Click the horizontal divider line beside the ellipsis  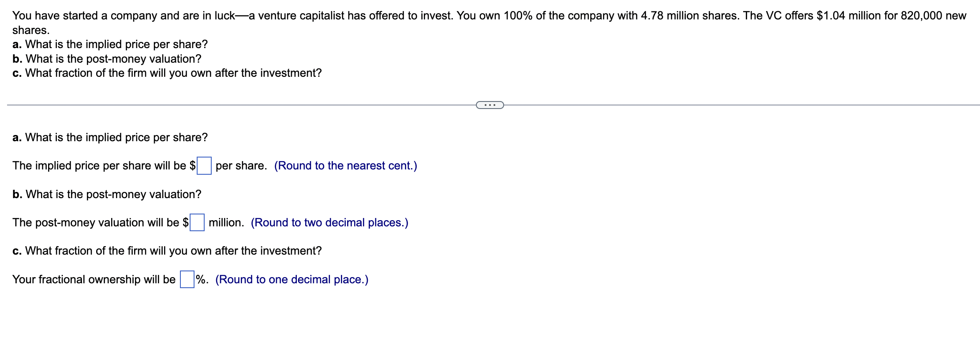[241, 105]
